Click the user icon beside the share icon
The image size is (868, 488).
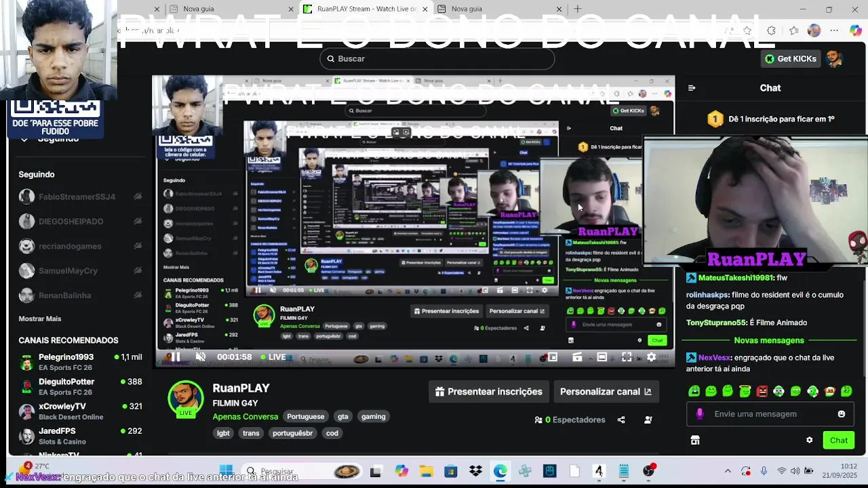point(648,420)
